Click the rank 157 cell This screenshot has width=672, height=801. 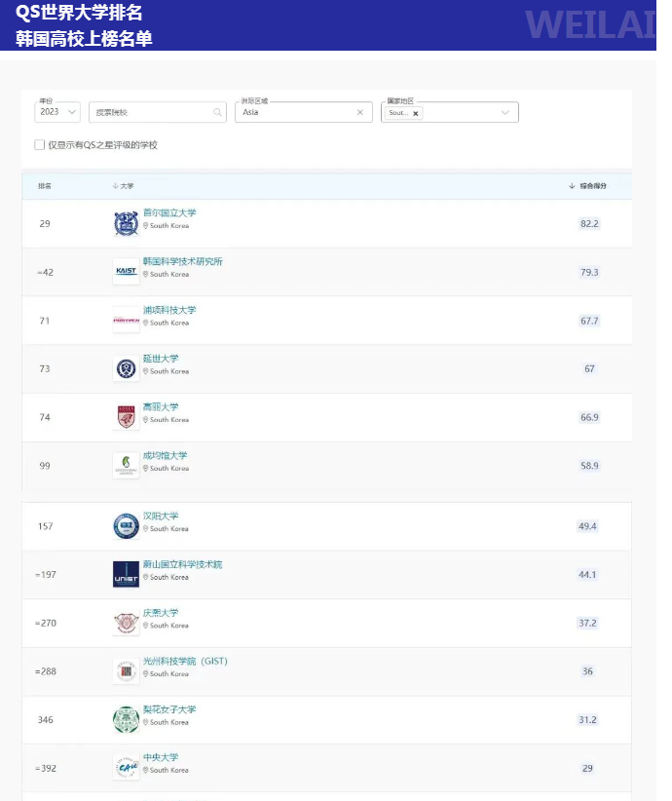pyautogui.click(x=46, y=526)
